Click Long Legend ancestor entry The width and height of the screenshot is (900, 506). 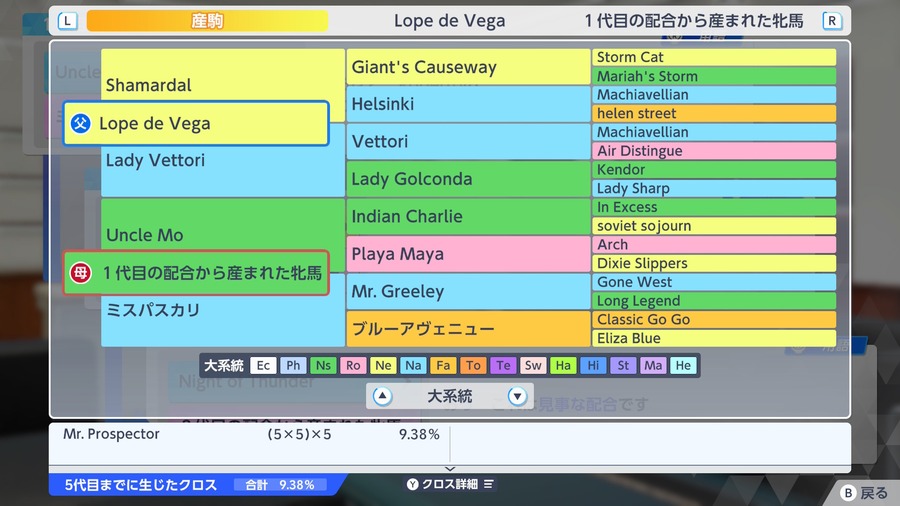(x=714, y=301)
